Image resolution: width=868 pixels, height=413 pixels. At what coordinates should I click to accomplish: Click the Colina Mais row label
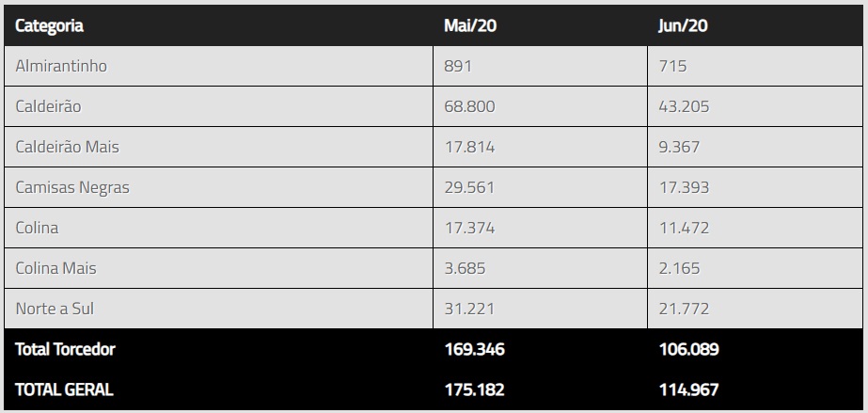pyautogui.click(x=55, y=268)
